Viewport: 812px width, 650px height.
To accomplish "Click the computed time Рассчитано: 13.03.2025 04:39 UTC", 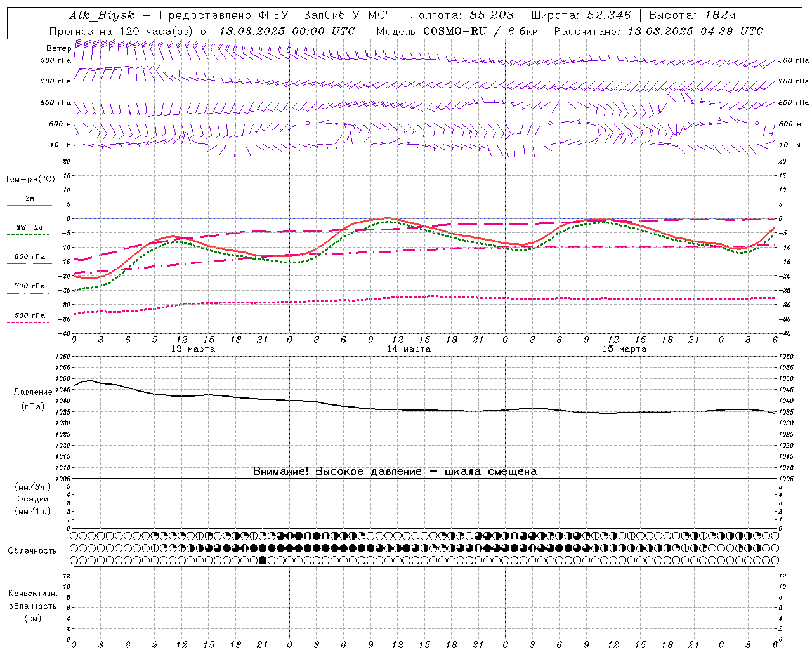I will click(x=658, y=31).
